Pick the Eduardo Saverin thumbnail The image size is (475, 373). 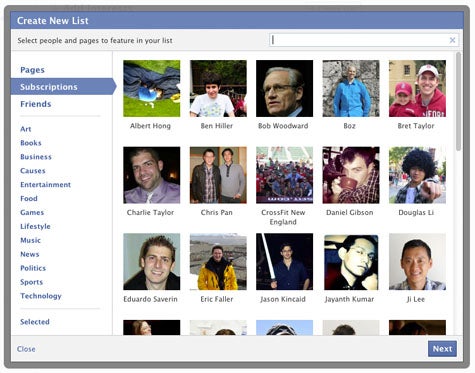(152, 261)
